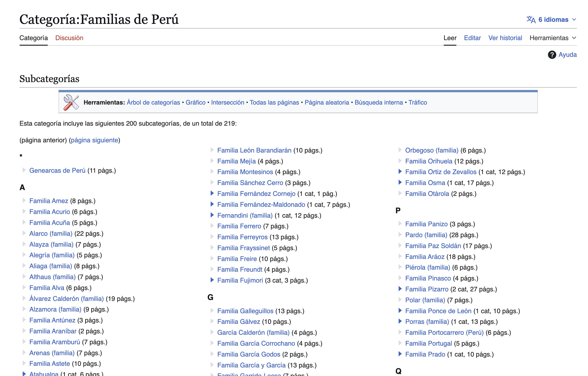Open the Editar tab
This screenshot has height=376, width=588.
(x=472, y=38)
